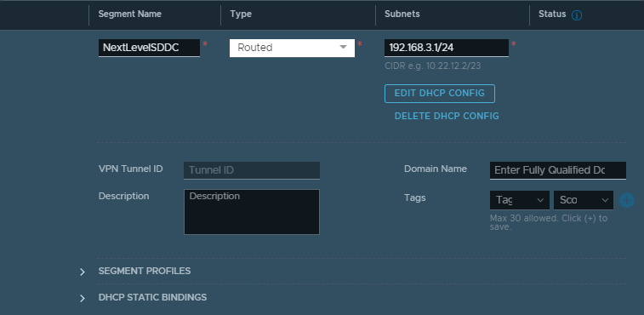Click the Tags label
Viewport: 644px width, 315px height.
415,198
